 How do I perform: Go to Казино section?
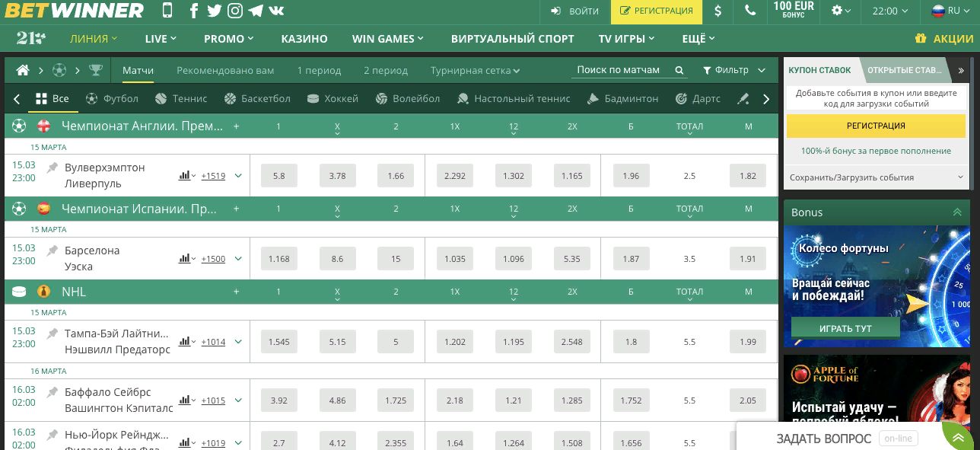304,39
